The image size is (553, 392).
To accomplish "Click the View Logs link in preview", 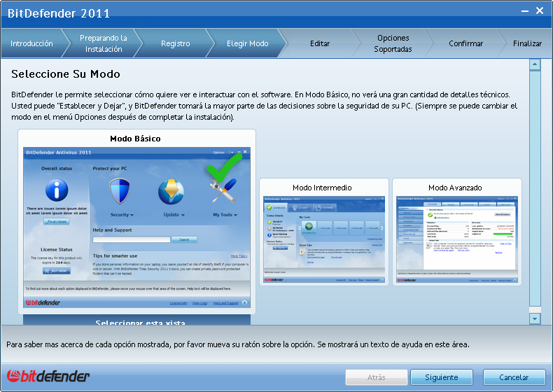I will point(199,303).
